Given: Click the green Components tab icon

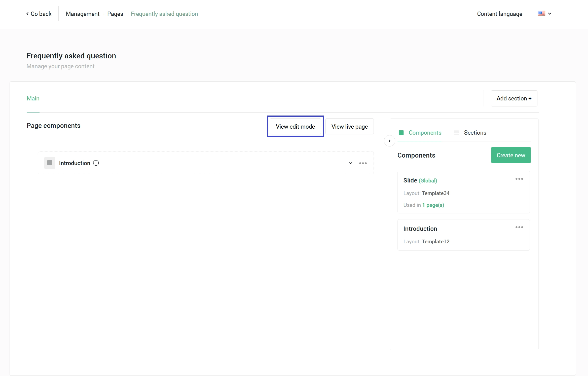Looking at the screenshot, I should (401, 133).
